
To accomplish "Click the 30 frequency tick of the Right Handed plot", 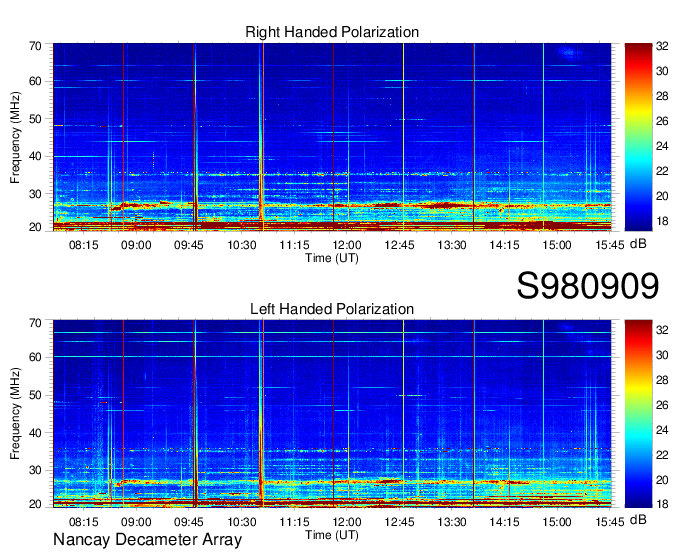I will click(35, 194).
